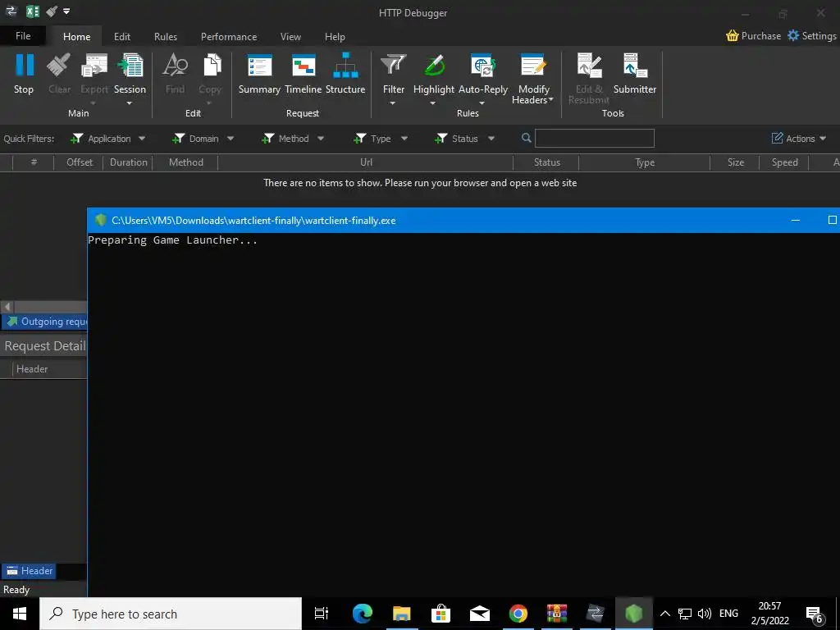Image resolution: width=840 pixels, height=630 pixels.
Task: Click the search magnifier icon beside filter box
Action: coord(527,138)
